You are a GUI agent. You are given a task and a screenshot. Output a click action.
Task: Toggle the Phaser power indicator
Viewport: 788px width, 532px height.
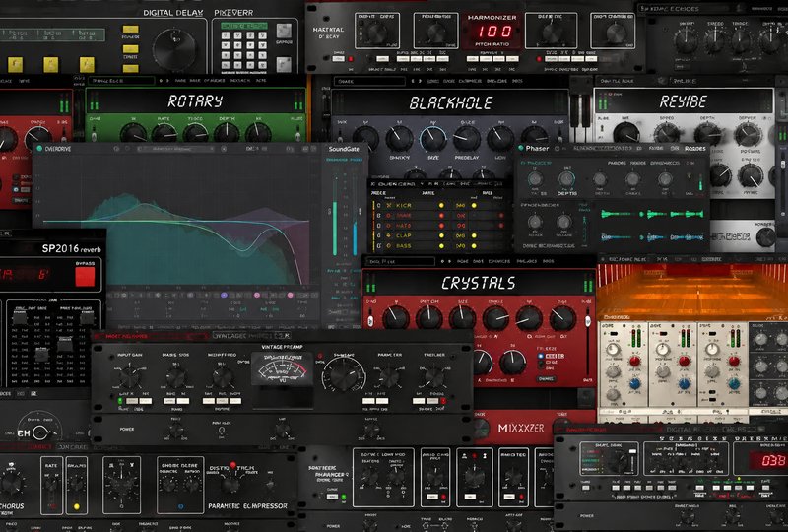click(x=521, y=148)
